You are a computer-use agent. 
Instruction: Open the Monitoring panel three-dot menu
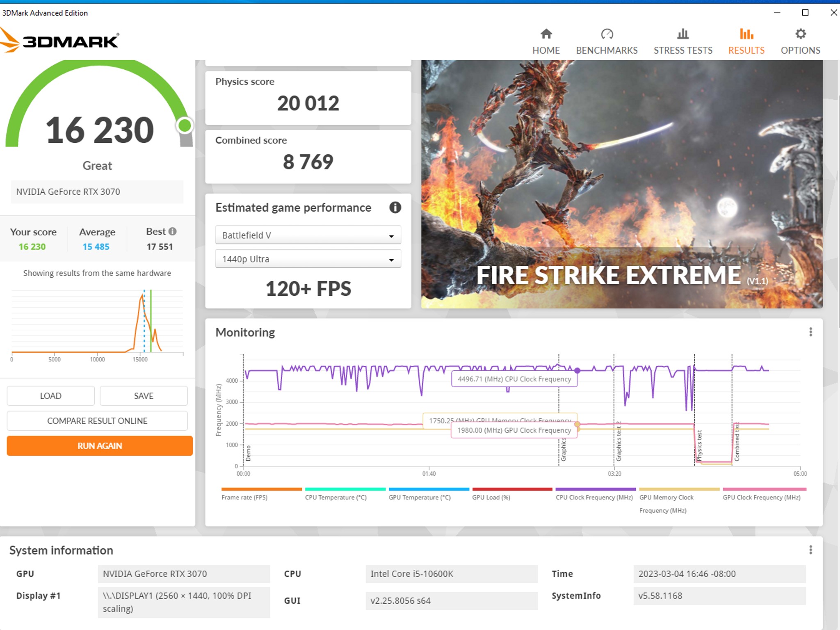[x=810, y=332]
